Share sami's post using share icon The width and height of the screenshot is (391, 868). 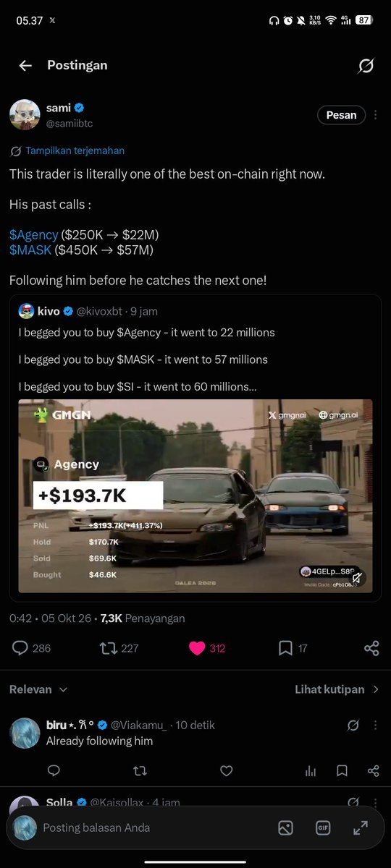point(371,648)
